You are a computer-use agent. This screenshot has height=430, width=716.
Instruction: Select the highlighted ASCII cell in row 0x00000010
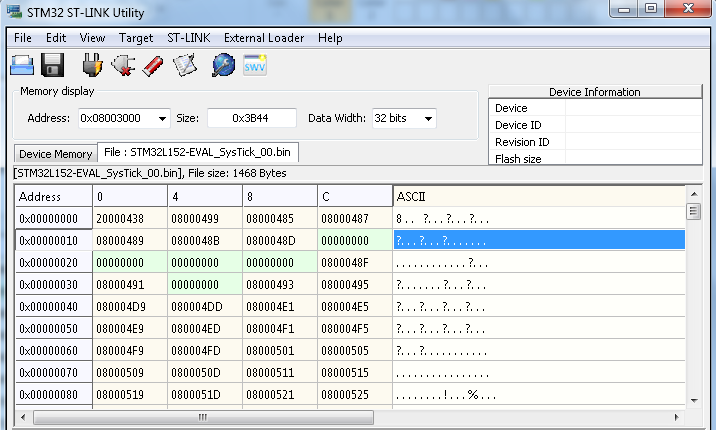click(x=539, y=240)
